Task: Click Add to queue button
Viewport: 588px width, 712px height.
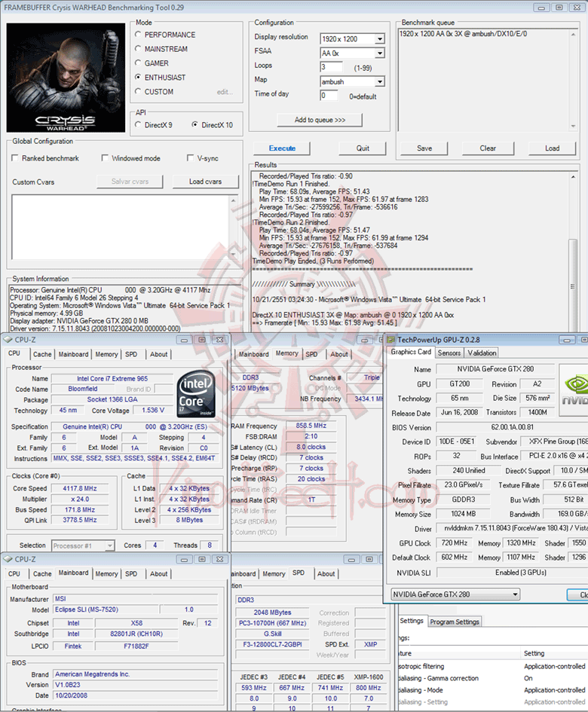Action: point(320,120)
